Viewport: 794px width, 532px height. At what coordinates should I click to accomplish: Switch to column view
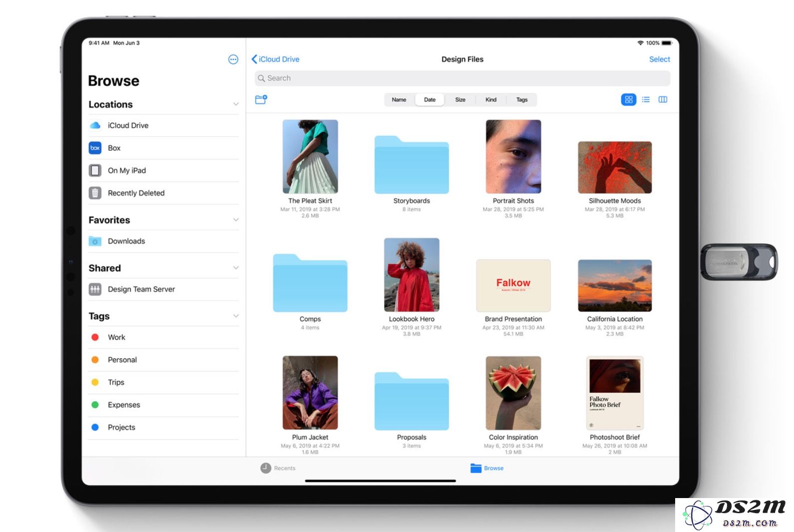tap(663, 99)
